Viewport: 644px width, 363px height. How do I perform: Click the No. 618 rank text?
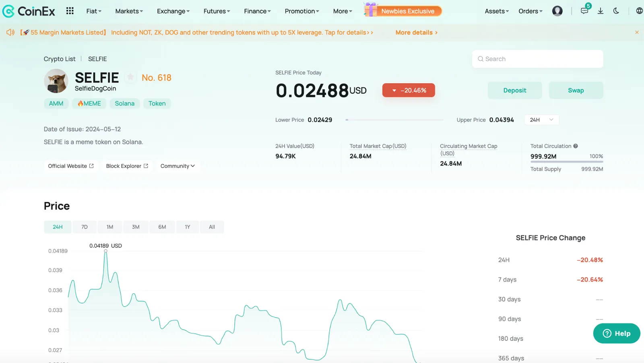pyautogui.click(x=157, y=78)
